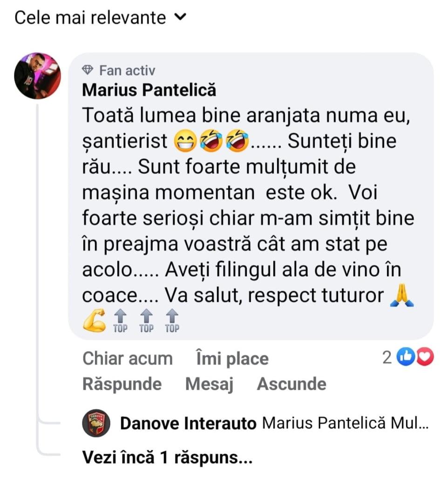448x477 pixels.
Task: Click the flexed biceps emoji
Action: 95,320
